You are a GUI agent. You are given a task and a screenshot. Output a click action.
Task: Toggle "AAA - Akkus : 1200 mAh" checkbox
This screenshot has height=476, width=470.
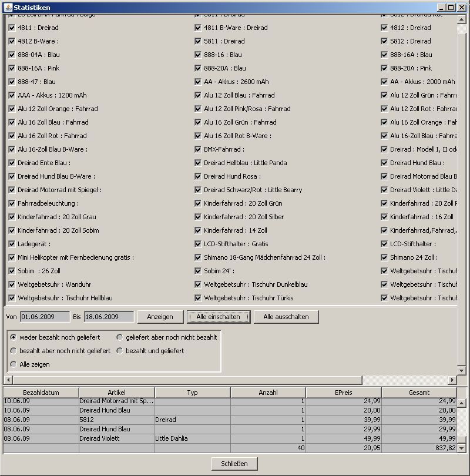pos(12,95)
